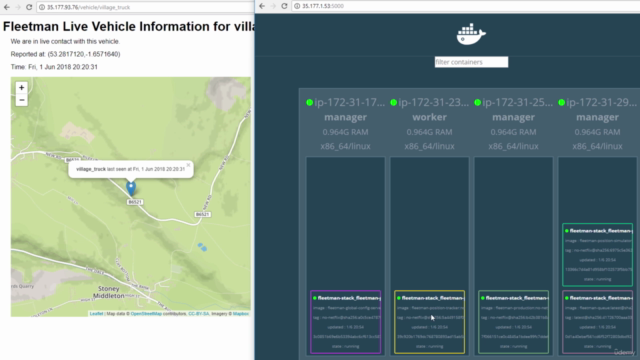
Task: Close the village_truck popup
Action: (x=188, y=165)
